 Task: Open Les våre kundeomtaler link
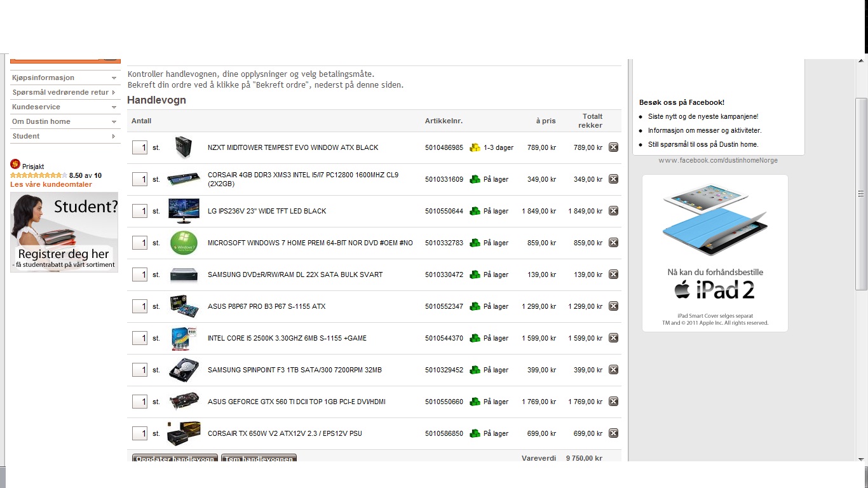[51, 184]
